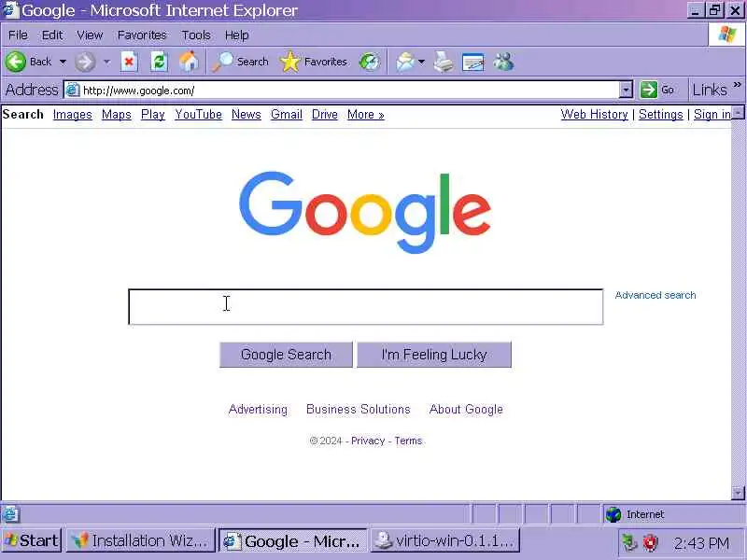This screenshot has width=747, height=560.
Task: Open the Privacy link
Action: click(x=368, y=441)
